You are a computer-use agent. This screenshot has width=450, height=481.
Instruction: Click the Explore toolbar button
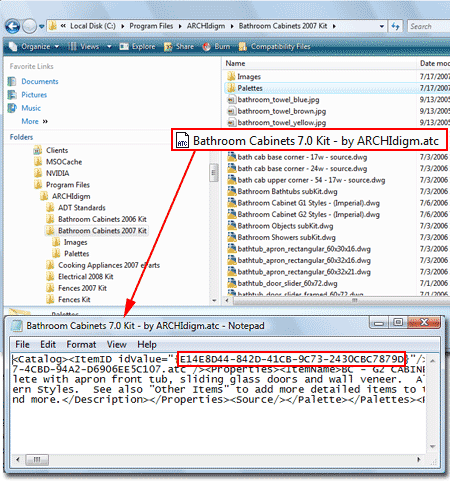(137, 46)
